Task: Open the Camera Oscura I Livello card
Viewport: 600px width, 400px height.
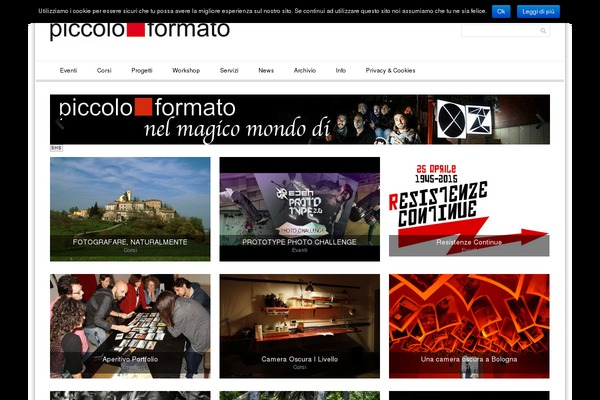Action: coord(300,326)
